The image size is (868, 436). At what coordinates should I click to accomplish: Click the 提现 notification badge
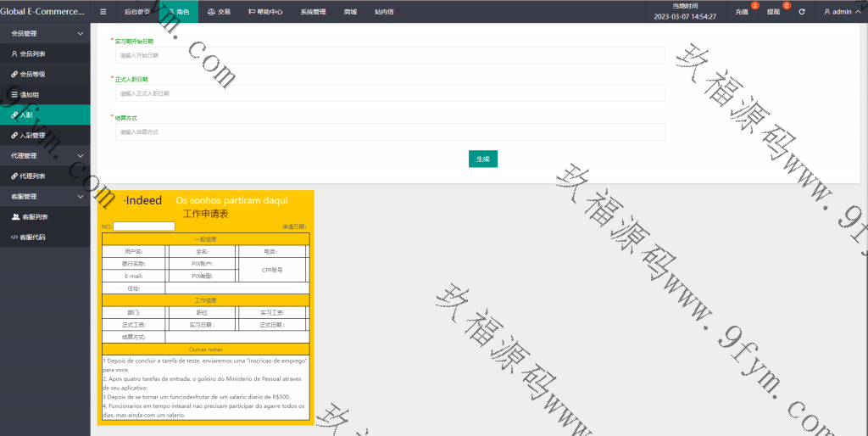pyautogui.click(x=787, y=6)
